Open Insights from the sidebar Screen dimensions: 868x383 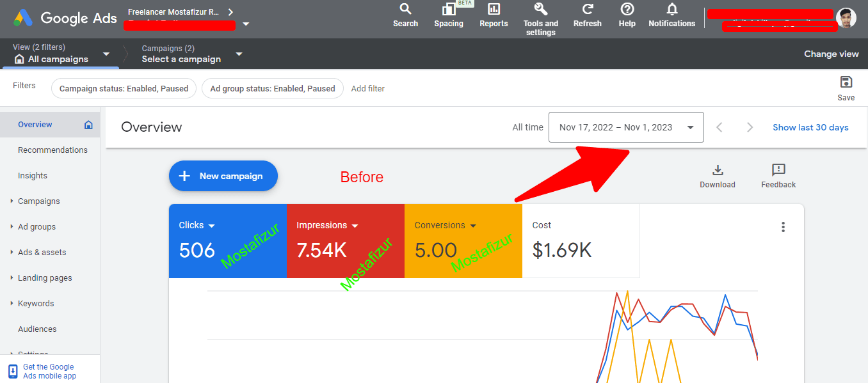click(x=33, y=176)
